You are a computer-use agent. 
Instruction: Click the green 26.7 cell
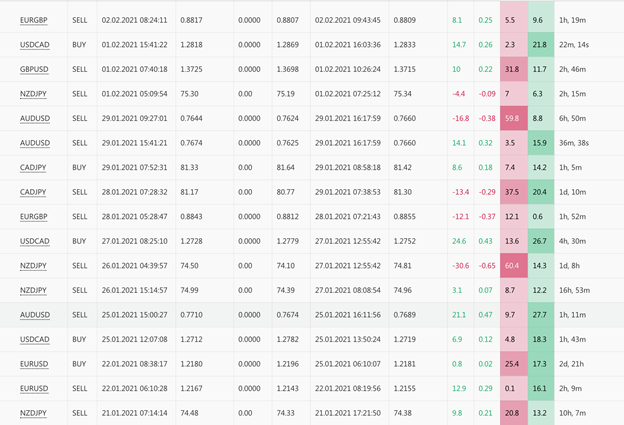point(540,240)
